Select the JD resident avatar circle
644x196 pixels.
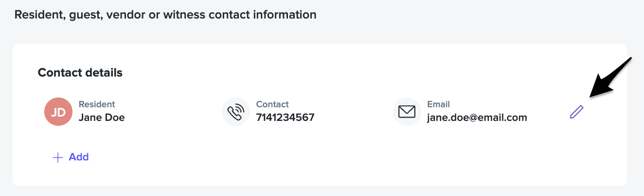coord(58,112)
